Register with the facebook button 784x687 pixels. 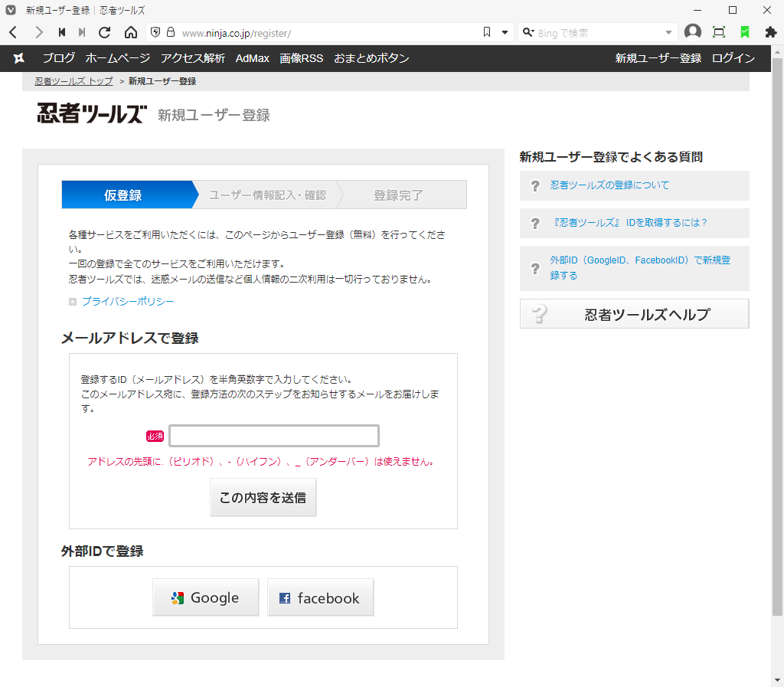(321, 597)
